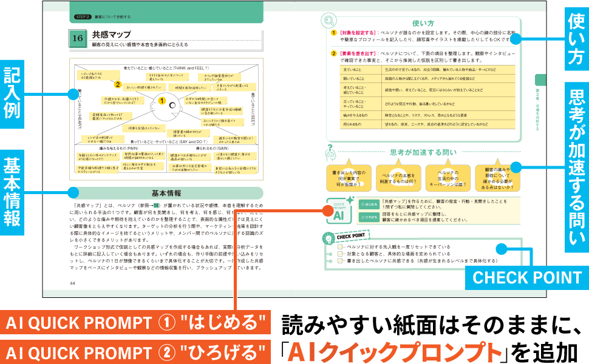Click the page number 64

72,283
